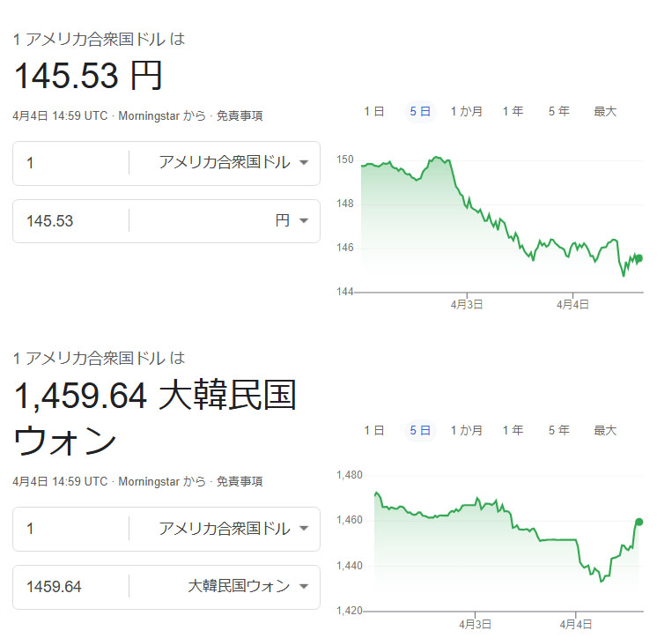Open the 大韓民国ウォン currency dropdown
Image resolution: width=672 pixels, height=638 pixels.
coord(247,586)
